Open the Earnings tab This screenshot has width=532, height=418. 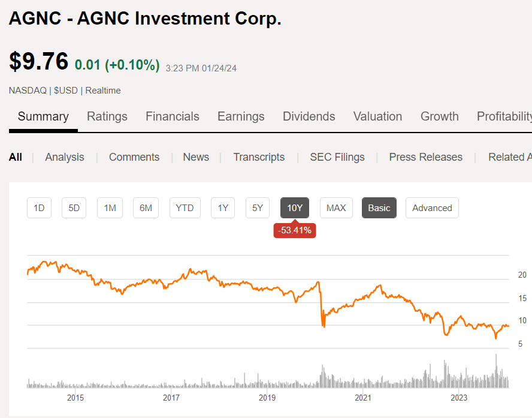click(x=241, y=116)
